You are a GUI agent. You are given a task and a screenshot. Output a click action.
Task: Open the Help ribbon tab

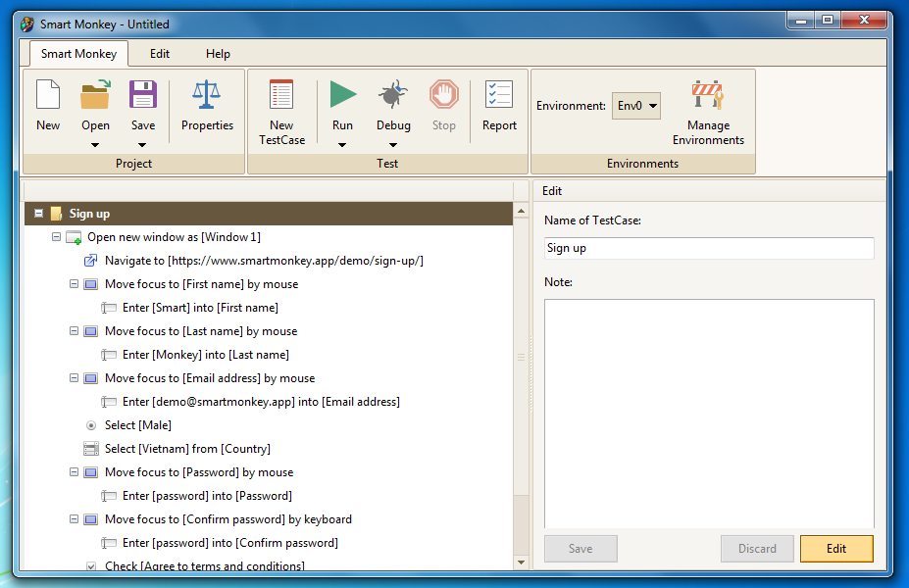[218, 54]
